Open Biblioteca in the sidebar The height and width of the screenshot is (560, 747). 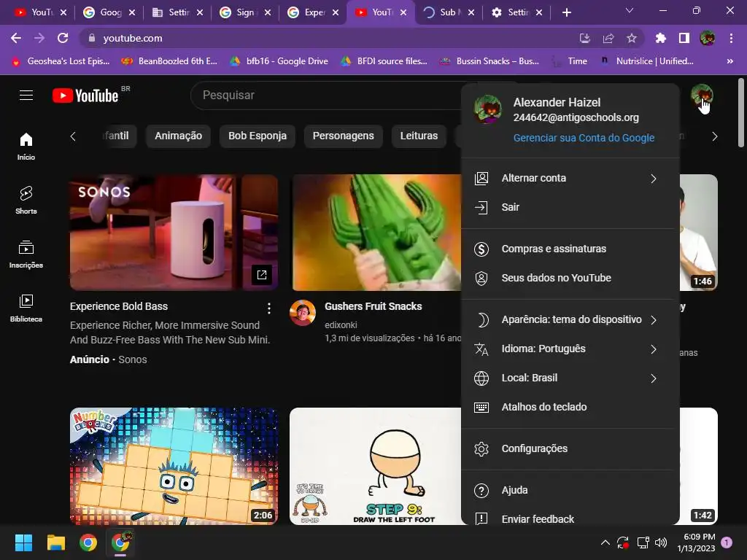[26, 308]
